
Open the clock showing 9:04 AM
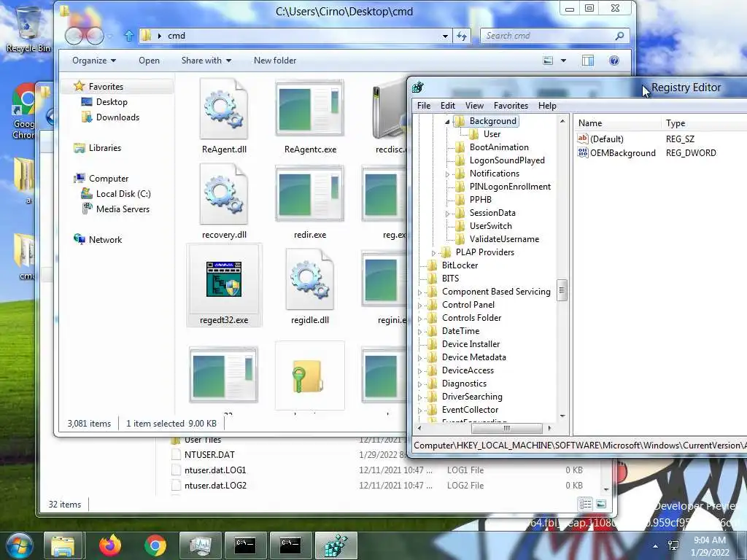pyautogui.click(x=710, y=546)
